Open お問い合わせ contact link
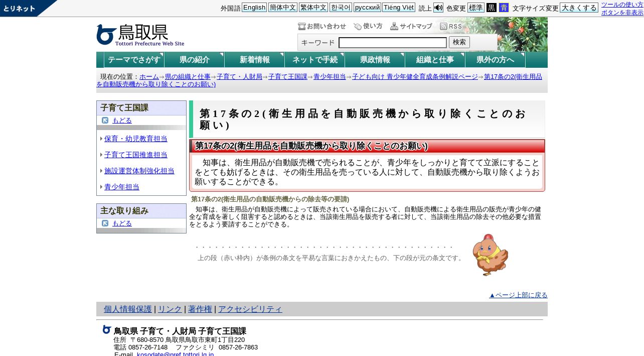The height and width of the screenshot is (356, 644). coord(322,26)
